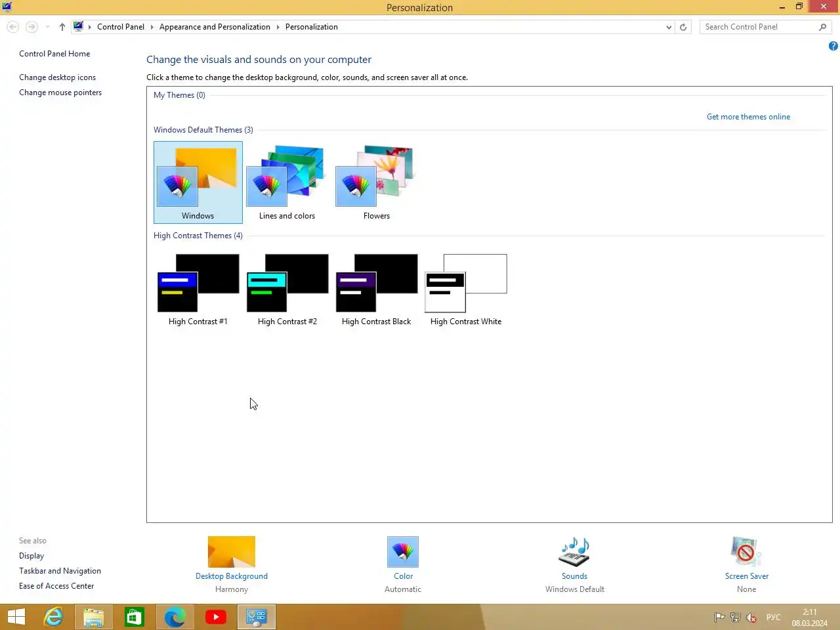The height and width of the screenshot is (630, 840).
Task: Launch Internet Explorer from taskbar
Action: tap(53, 617)
